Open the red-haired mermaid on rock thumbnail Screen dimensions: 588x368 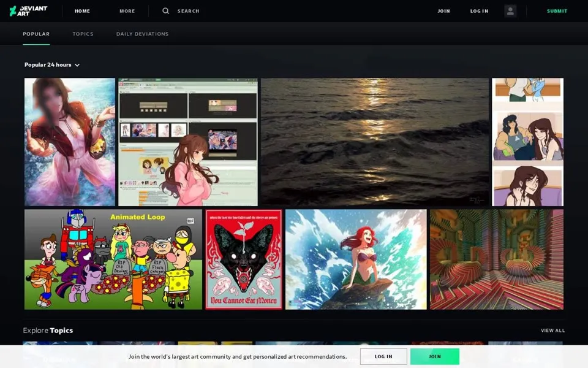tap(356, 259)
